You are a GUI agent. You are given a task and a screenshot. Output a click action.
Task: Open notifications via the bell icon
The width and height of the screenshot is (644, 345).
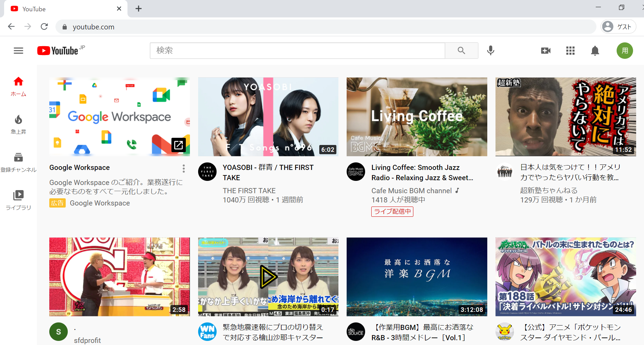[595, 50]
